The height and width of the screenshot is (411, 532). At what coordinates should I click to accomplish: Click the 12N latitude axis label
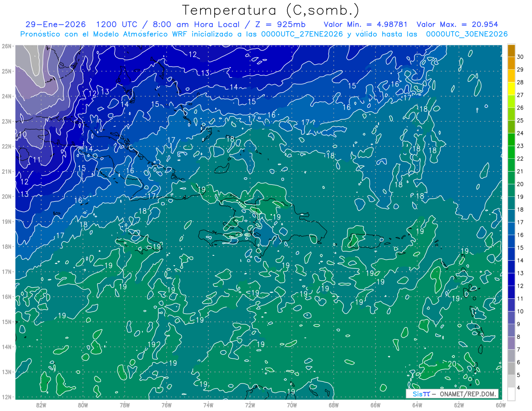pos(6,397)
